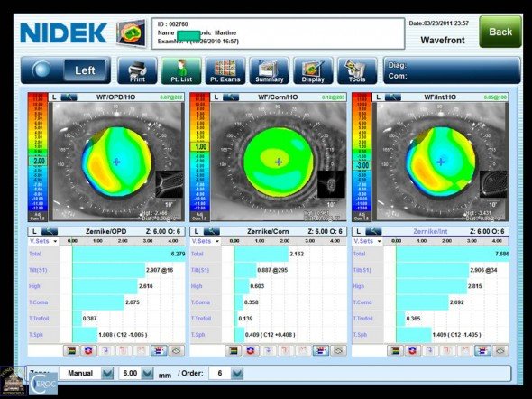Click the inset thumbnail in WF/OPD/HO map
This screenshot has width=532, height=399.
click(x=170, y=184)
